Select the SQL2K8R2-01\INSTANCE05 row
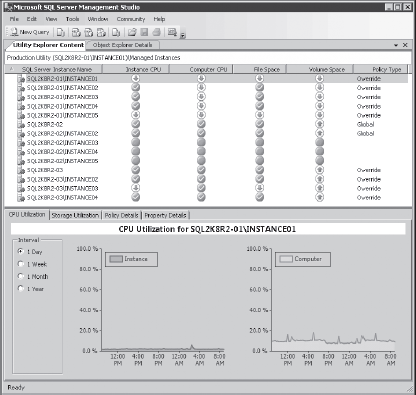This screenshot has height=395, width=416. 206,115
